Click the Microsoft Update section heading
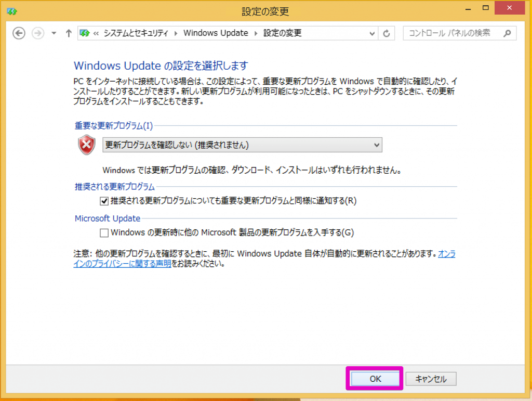Screen dimensions: 532x401 coord(108,218)
